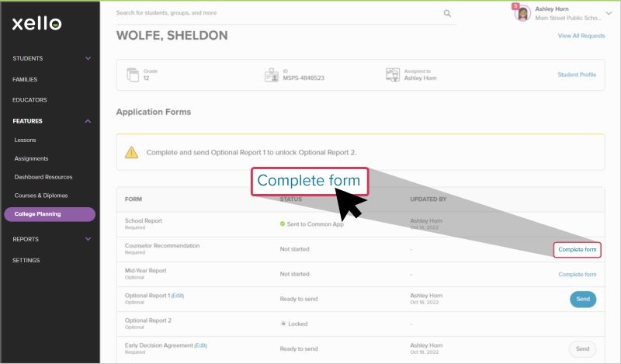Click the Grade 12 icon
Screen dimensions: 621x364
[x=131, y=75]
